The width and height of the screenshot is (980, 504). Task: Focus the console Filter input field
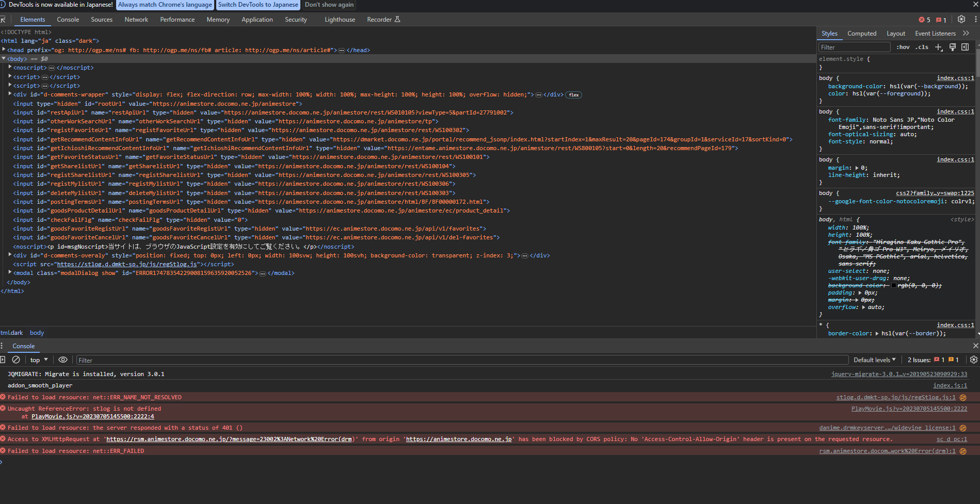point(462,360)
